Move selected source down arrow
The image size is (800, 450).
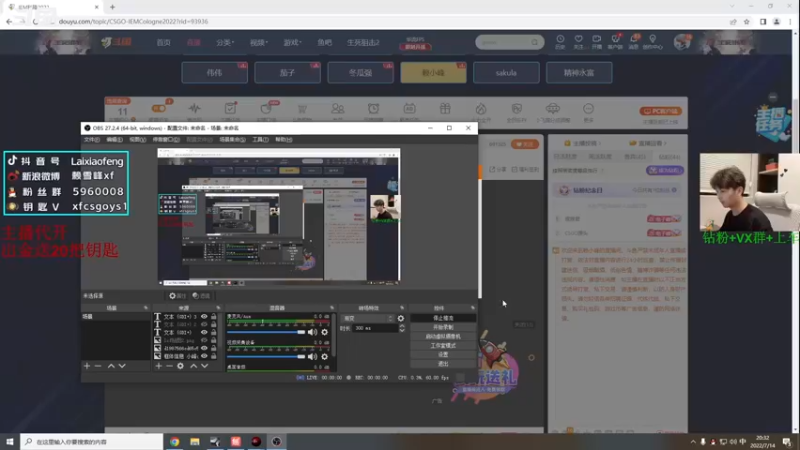click(205, 366)
